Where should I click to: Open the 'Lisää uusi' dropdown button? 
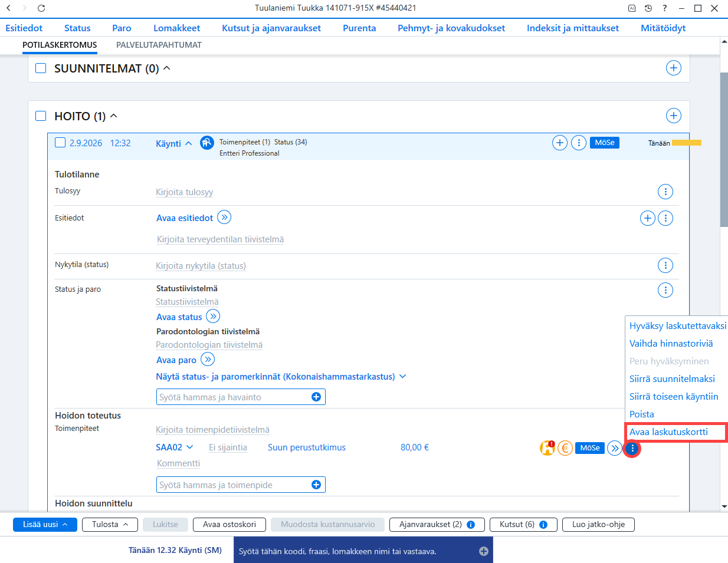45,525
